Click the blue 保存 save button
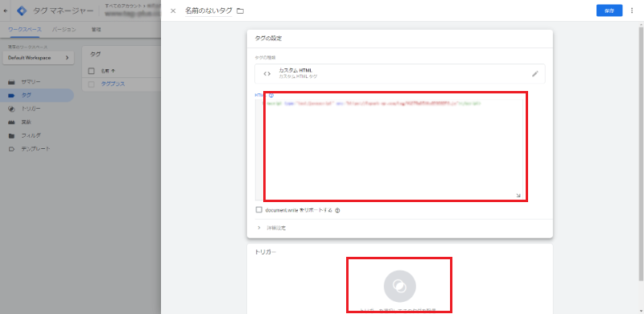This screenshot has width=644, height=314. point(609,10)
